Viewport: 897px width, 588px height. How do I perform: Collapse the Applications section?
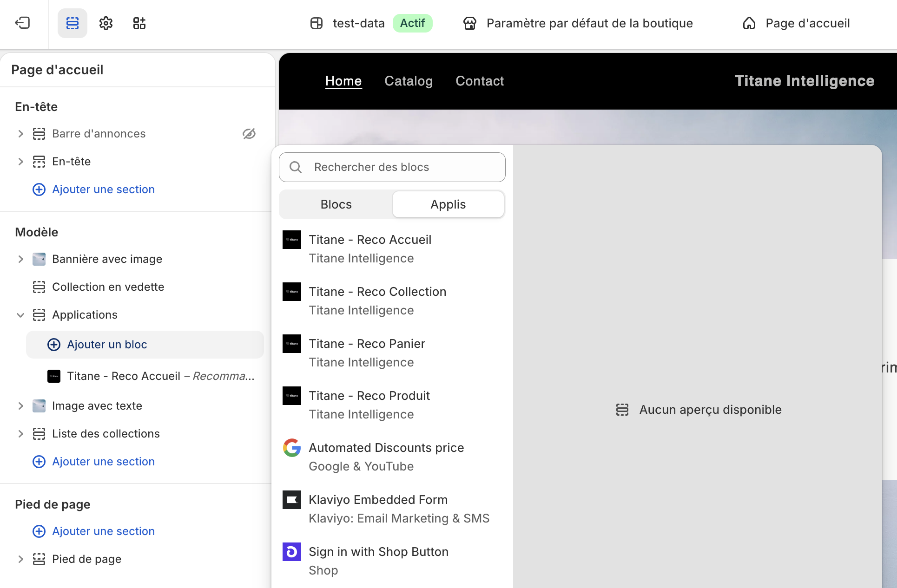tap(20, 315)
